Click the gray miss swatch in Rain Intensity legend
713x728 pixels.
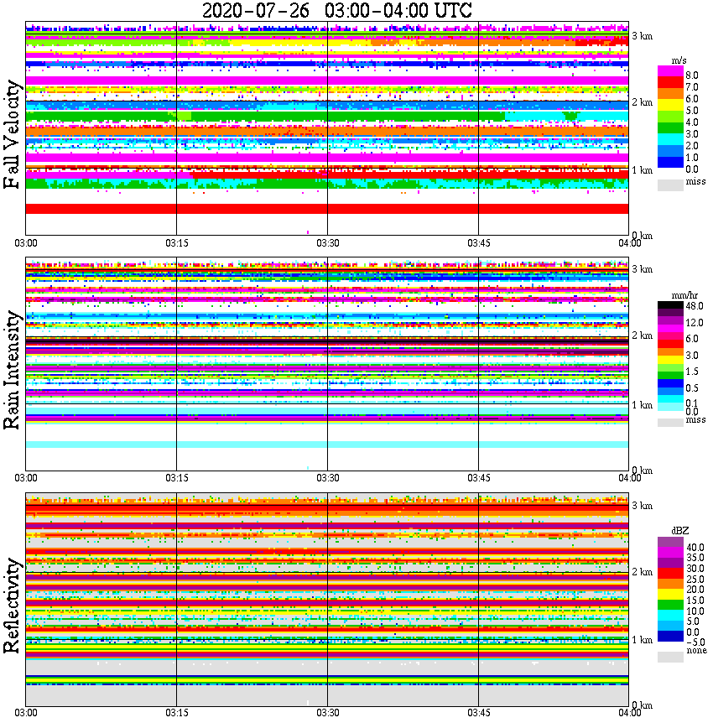coord(670,423)
